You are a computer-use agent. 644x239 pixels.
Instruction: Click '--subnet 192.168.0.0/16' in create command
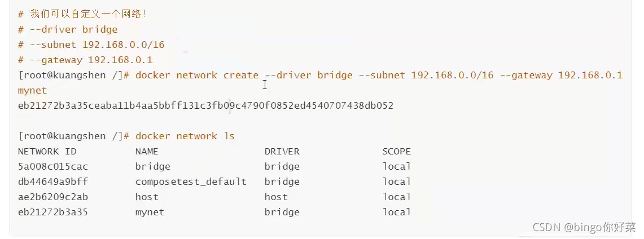click(x=426, y=76)
